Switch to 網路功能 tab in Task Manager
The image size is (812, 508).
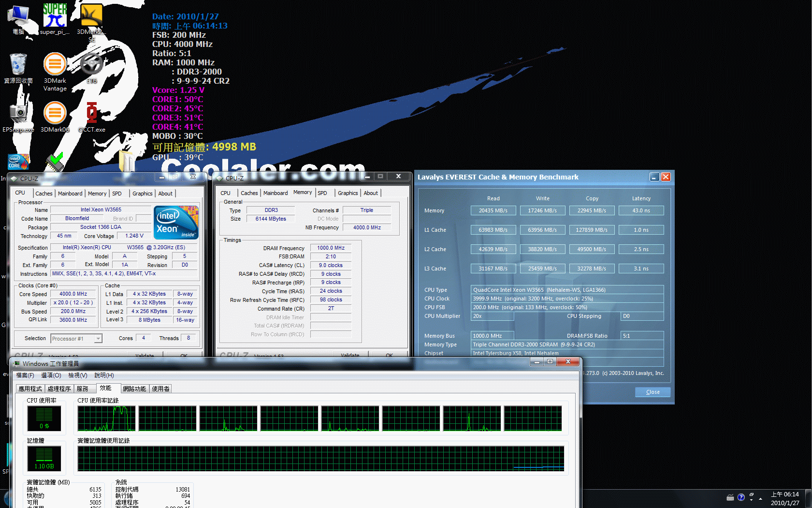coord(134,389)
